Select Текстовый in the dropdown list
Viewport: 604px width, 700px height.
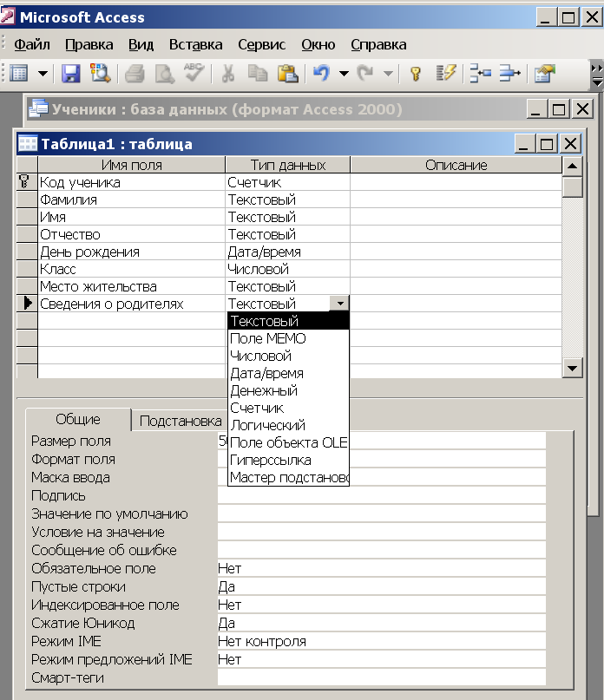point(288,321)
